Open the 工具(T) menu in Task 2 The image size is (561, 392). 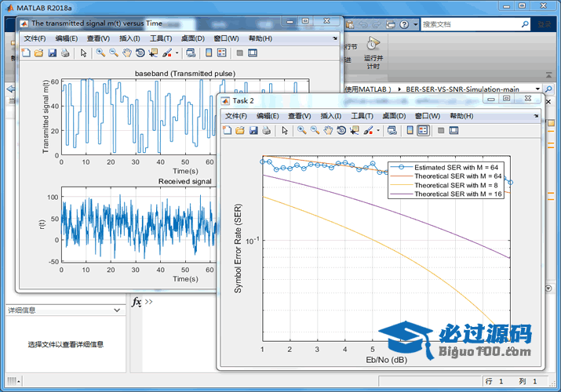pyautogui.click(x=362, y=116)
